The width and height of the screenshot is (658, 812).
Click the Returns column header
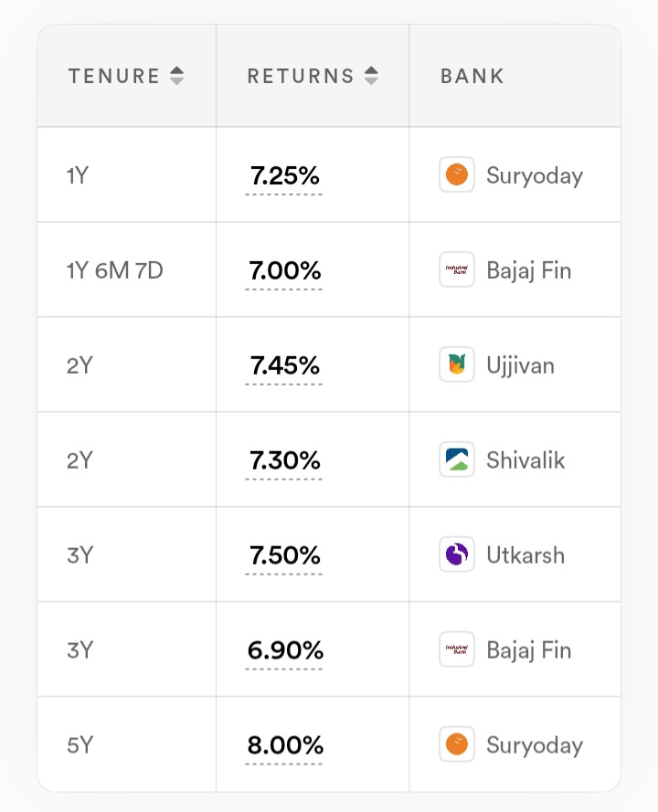tap(301, 76)
